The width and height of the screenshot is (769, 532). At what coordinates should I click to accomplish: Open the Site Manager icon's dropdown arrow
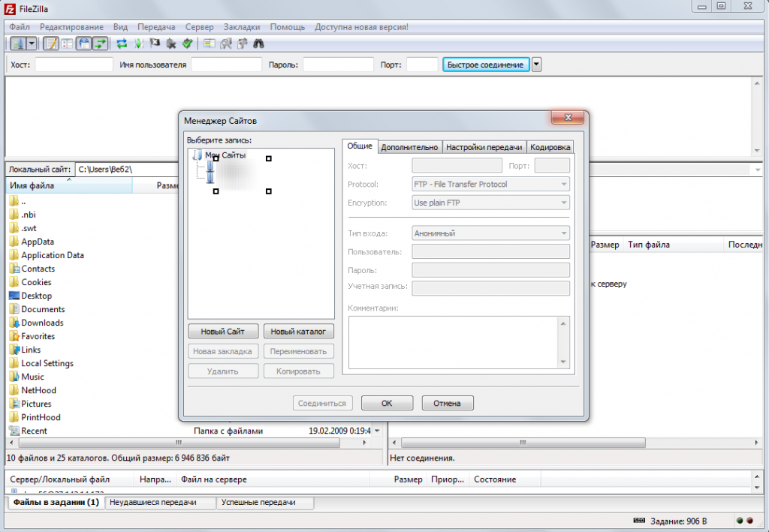32,44
